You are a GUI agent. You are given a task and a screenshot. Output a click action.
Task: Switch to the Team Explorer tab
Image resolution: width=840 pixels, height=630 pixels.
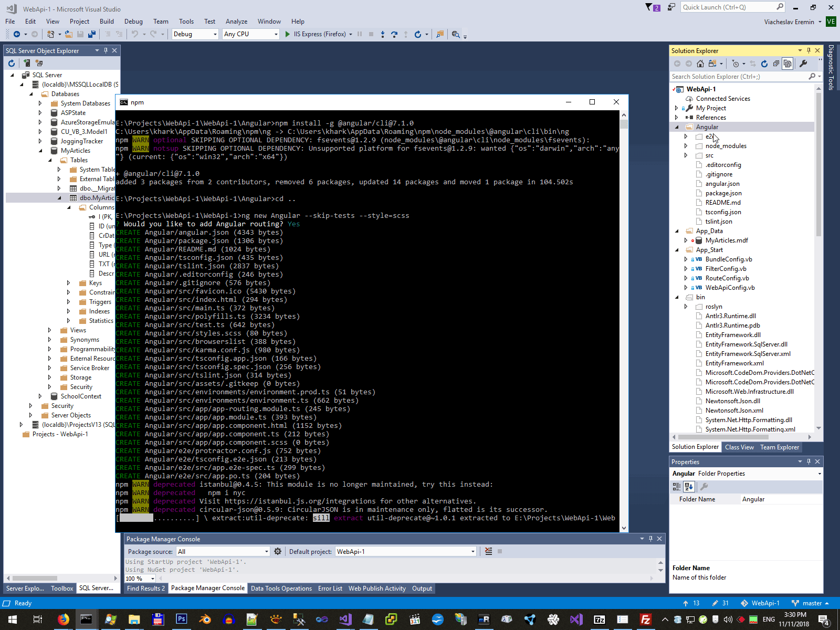point(780,447)
